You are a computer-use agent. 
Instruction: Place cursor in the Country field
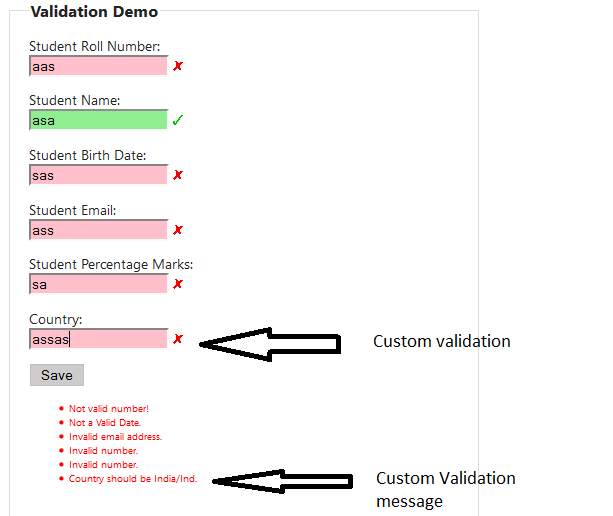click(x=98, y=339)
